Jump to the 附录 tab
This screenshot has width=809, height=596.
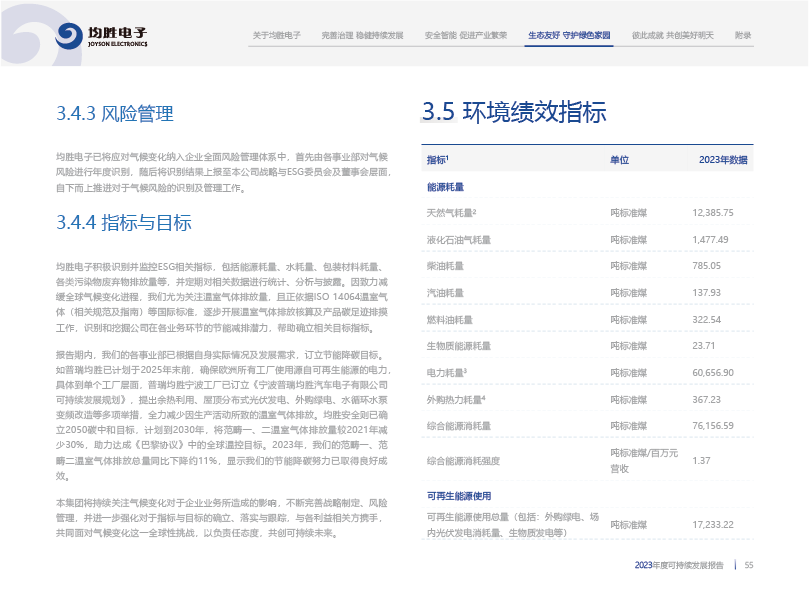(x=743, y=35)
